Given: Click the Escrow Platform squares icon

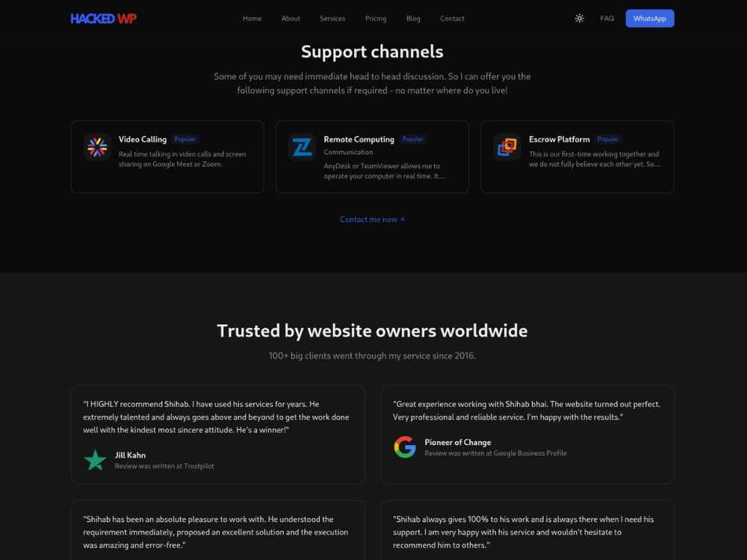Looking at the screenshot, I should [507, 147].
